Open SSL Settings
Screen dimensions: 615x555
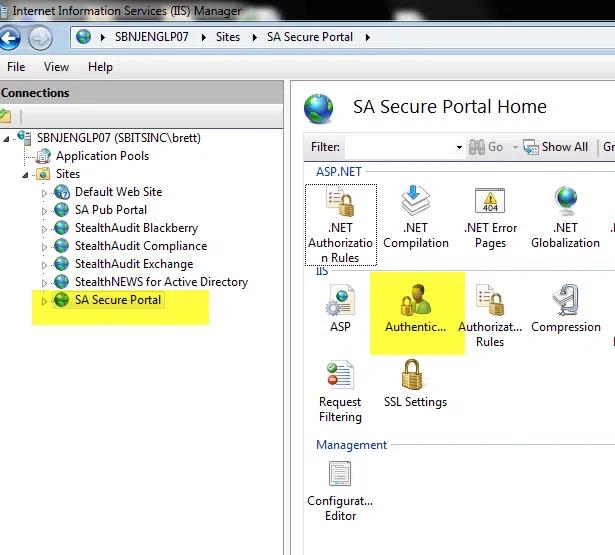(415, 384)
